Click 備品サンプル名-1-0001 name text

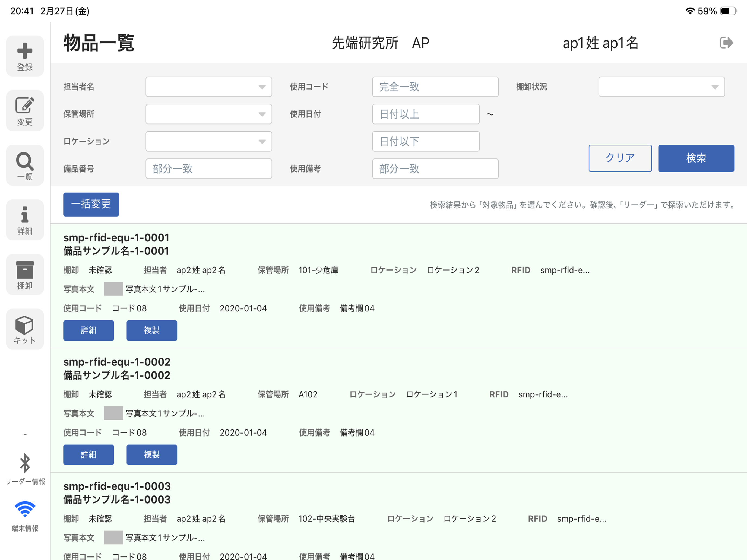click(x=116, y=251)
